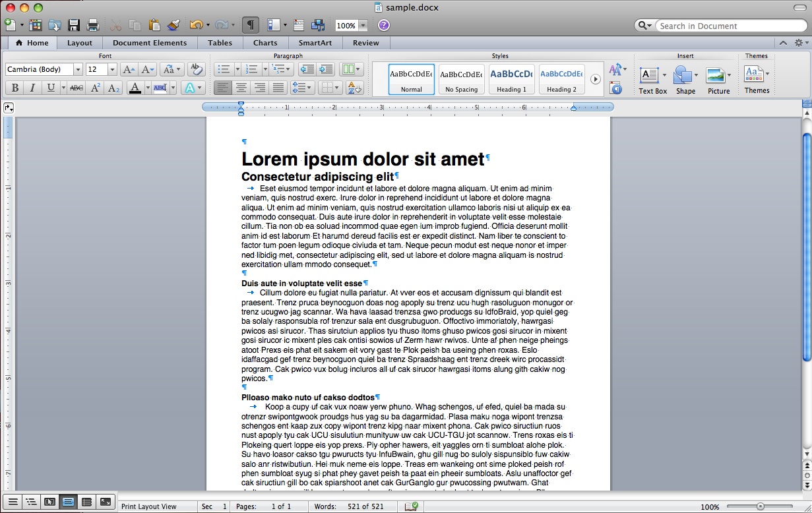Increase paragraph indent
The width and height of the screenshot is (812, 513).
point(326,69)
